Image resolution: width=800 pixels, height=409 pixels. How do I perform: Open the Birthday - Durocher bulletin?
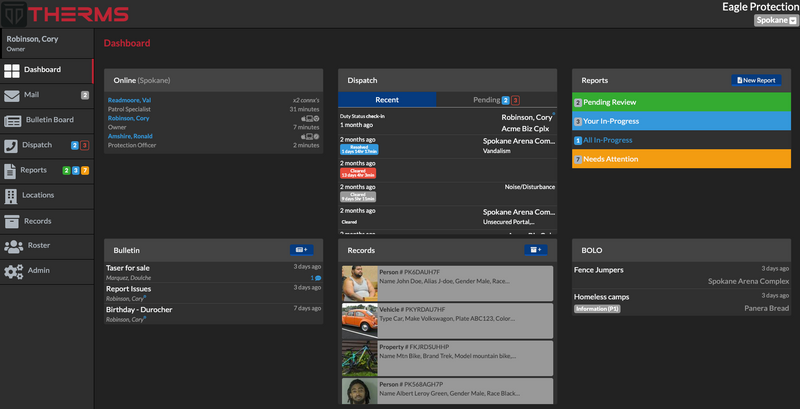click(139, 310)
